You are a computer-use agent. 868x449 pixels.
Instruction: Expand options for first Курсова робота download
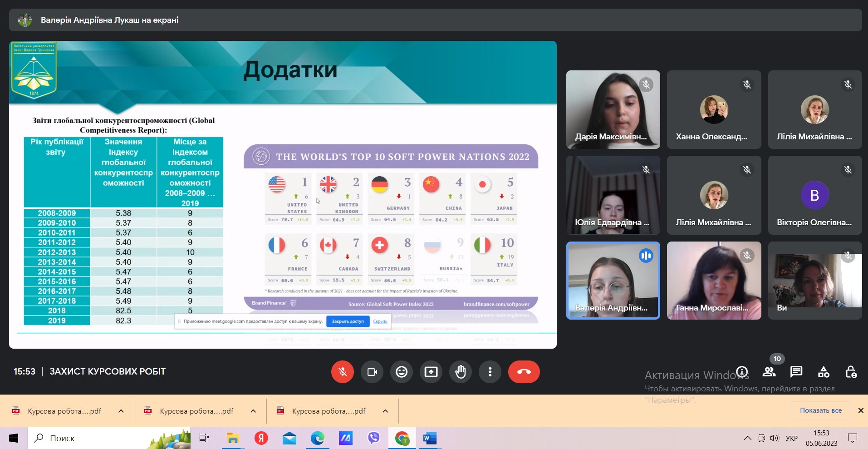click(121, 411)
